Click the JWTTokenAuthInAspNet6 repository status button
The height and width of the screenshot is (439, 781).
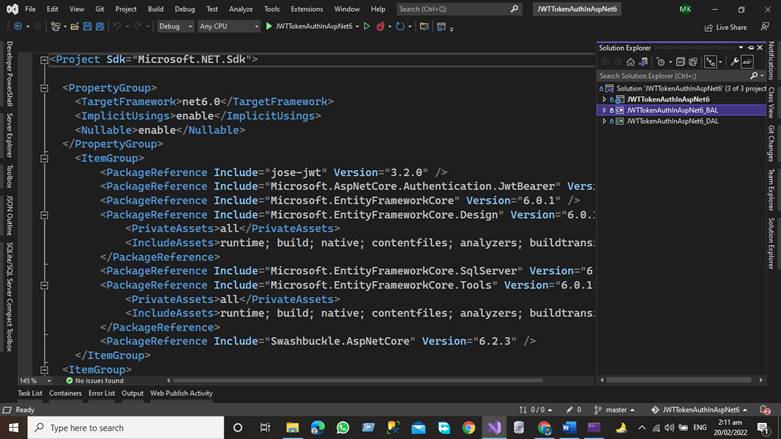[699, 410]
